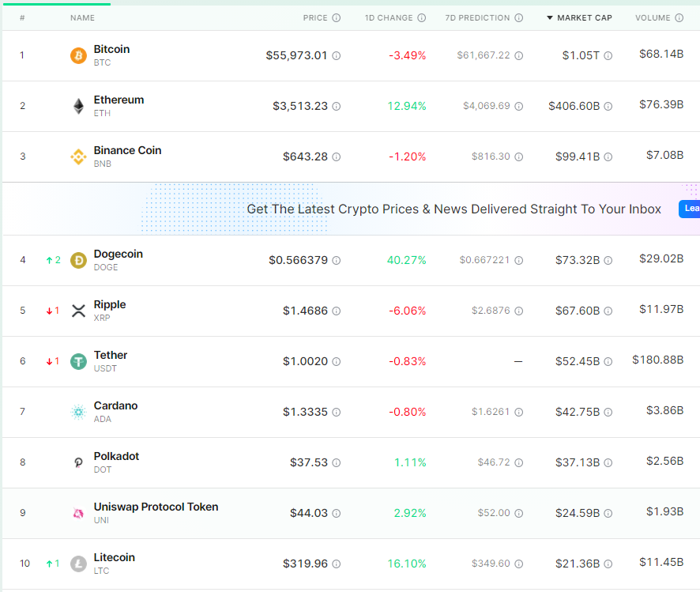Select Litecoin's up 1 rank change indicator

click(53, 564)
